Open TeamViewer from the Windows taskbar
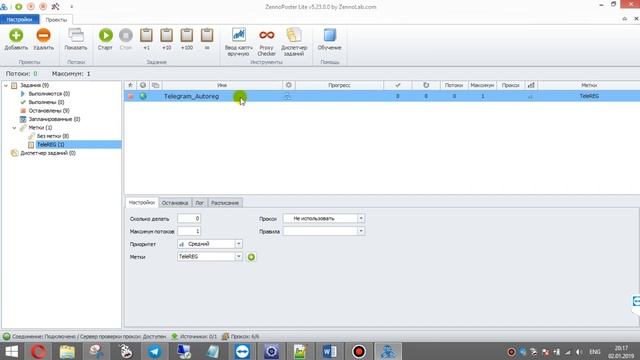Image resolution: width=640 pixels, height=360 pixels. (x=242, y=351)
